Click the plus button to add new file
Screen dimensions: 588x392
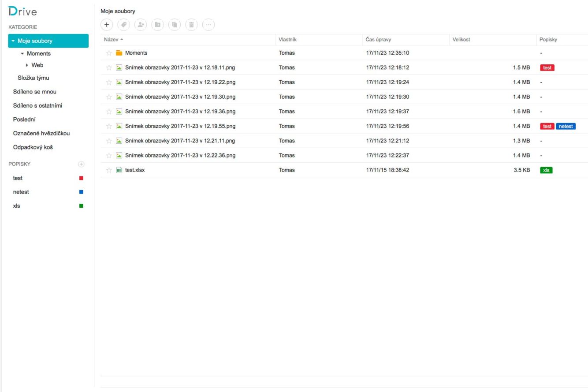[x=107, y=25]
